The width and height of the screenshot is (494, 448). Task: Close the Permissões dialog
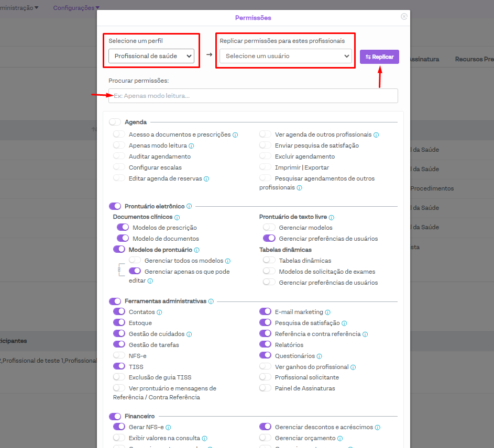(x=404, y=17)
